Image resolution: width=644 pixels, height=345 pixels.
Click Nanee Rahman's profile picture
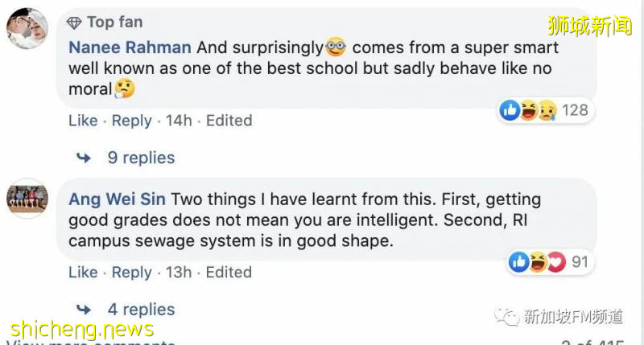coord(27,29)
